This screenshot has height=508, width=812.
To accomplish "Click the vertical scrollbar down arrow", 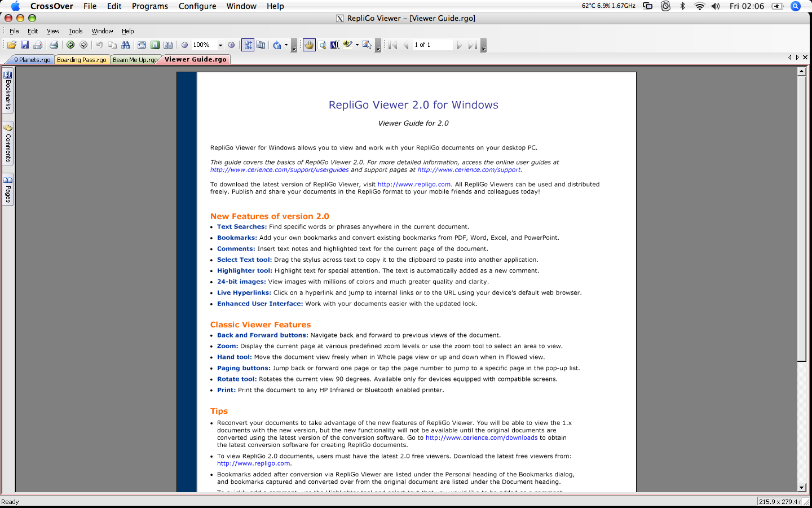I will [x=801, y=488].
